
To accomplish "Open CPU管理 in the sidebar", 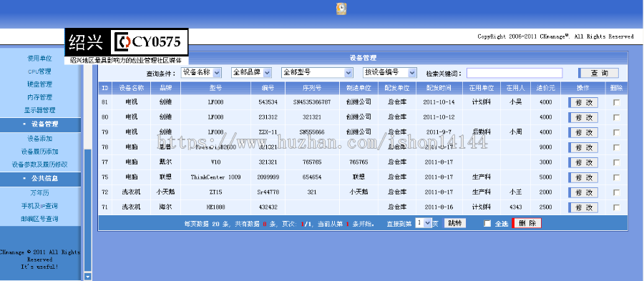I will 39,72.
